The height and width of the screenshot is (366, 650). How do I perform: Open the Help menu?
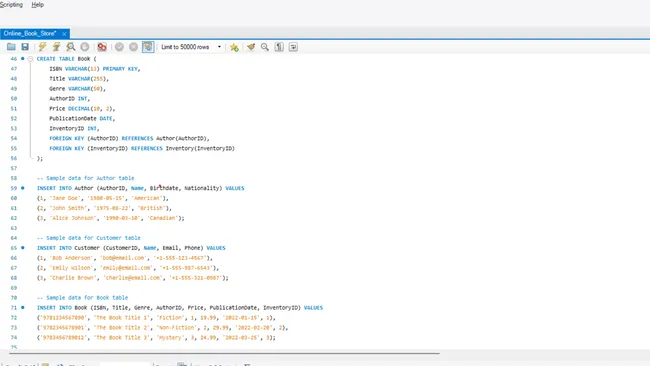click(37, 5)
